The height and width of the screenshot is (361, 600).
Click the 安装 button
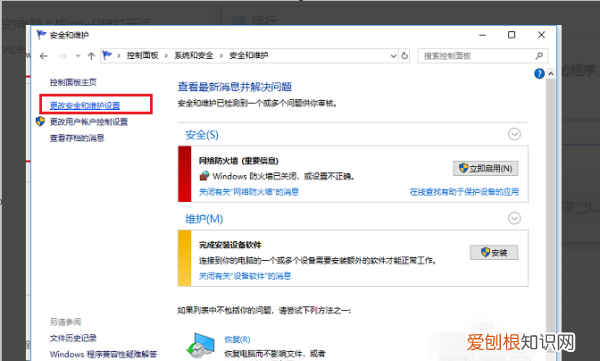[x=494, y=253]
